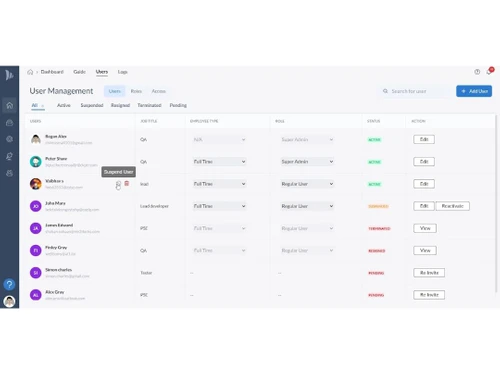500x375 pixels.
Task: Focus the Search for user field
Action: pos(415,91)
